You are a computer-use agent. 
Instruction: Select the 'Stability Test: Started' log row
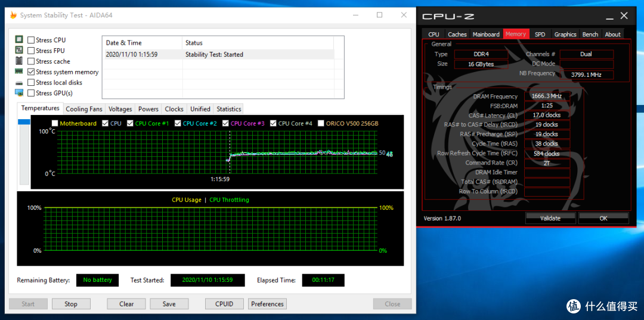218,54
